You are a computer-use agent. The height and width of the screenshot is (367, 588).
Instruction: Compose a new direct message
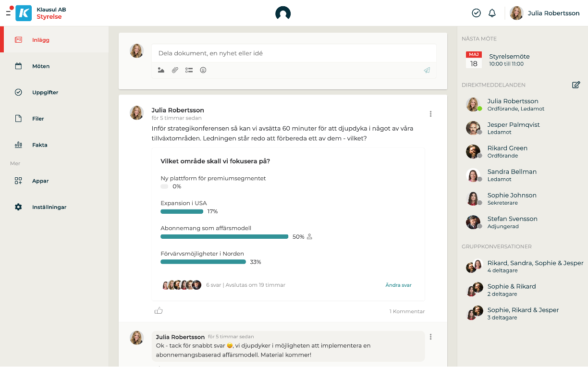[576, 85]
